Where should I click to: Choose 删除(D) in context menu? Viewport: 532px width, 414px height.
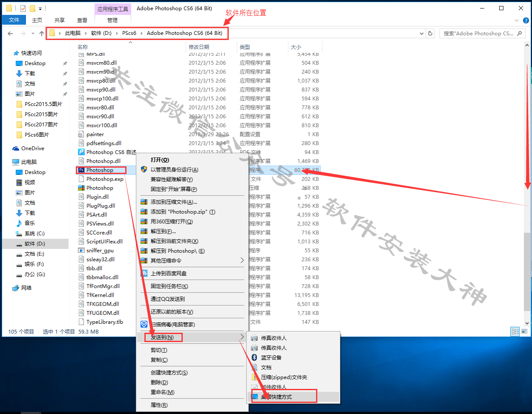(x=192, y=382)
